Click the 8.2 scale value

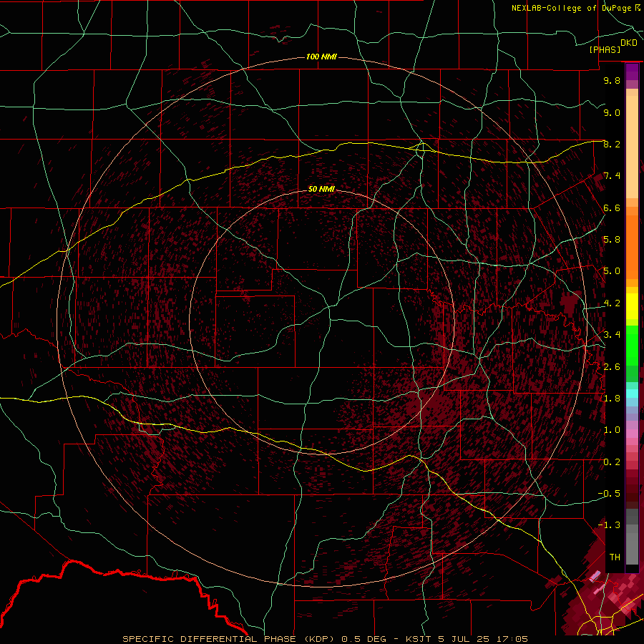tap(612, 144)
